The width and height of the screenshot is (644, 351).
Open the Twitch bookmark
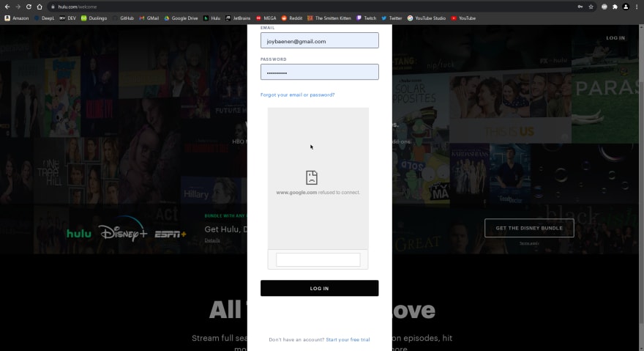pos(367,18)
